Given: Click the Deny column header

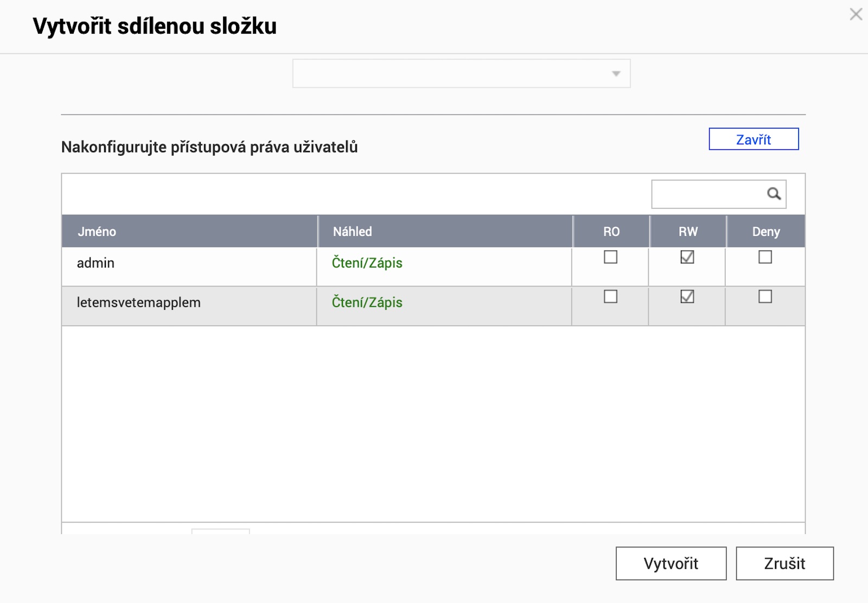Looking at the screenshot, I should click(x=765, y=232).
